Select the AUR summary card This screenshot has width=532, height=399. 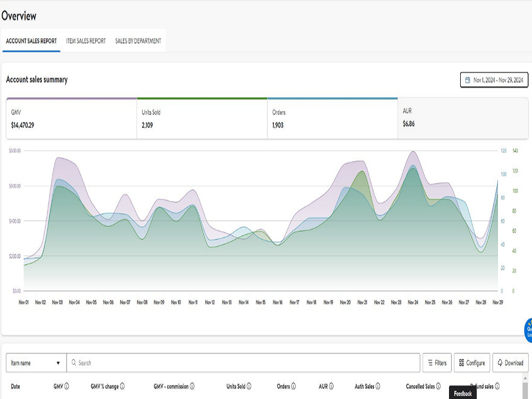click(x=463, y=119)
